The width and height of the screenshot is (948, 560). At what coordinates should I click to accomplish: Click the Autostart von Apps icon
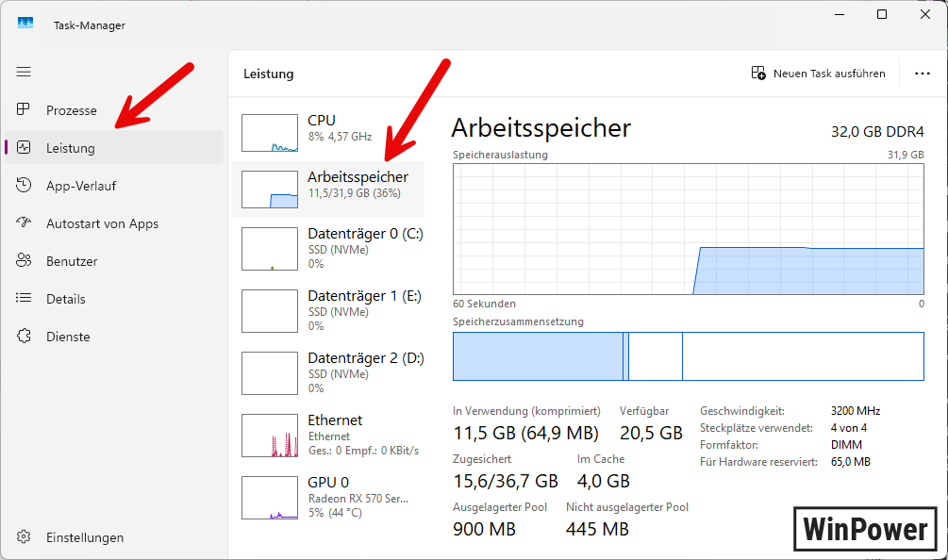pyautogui.click(x=24, y=222)
